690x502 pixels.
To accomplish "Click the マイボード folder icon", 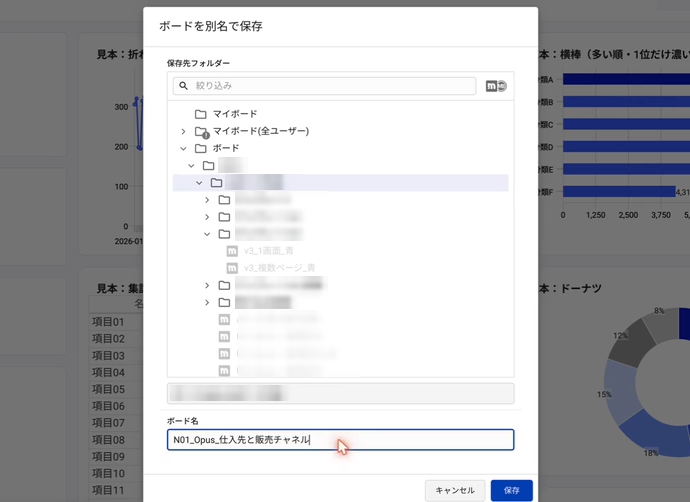I will coord(201,114).
